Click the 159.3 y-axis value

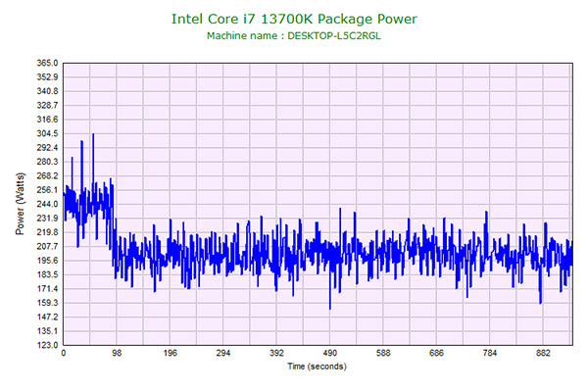[47, 303]
